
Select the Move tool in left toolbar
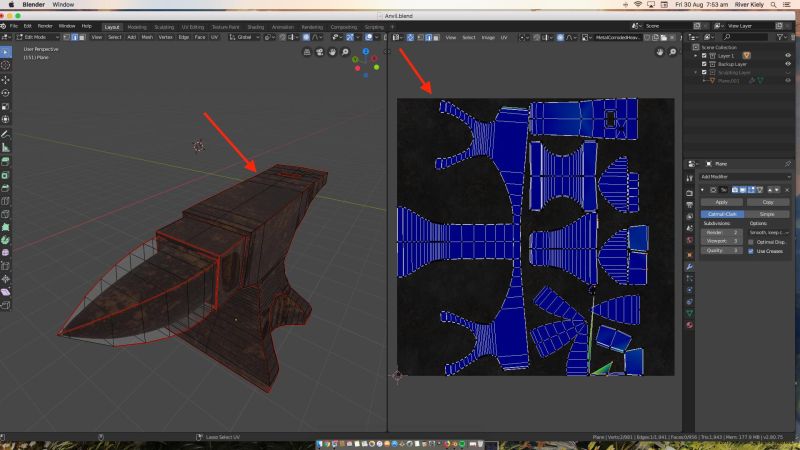(6, 80)
